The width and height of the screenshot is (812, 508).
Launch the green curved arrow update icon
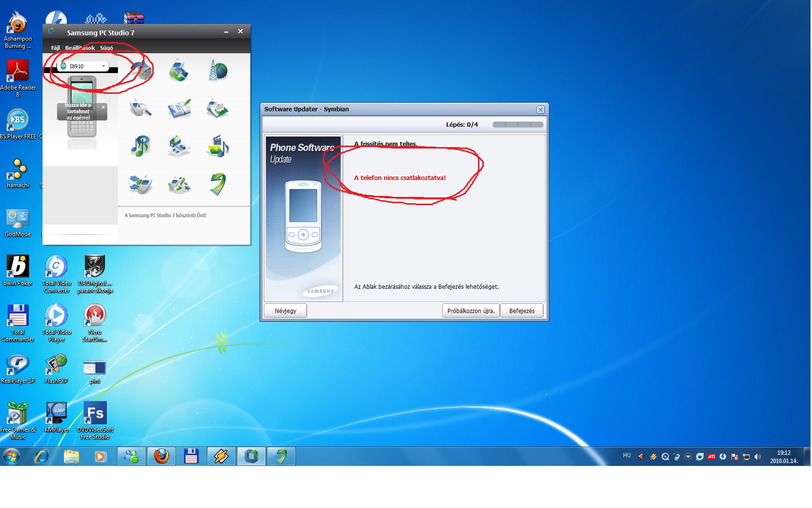click(217, 184)
